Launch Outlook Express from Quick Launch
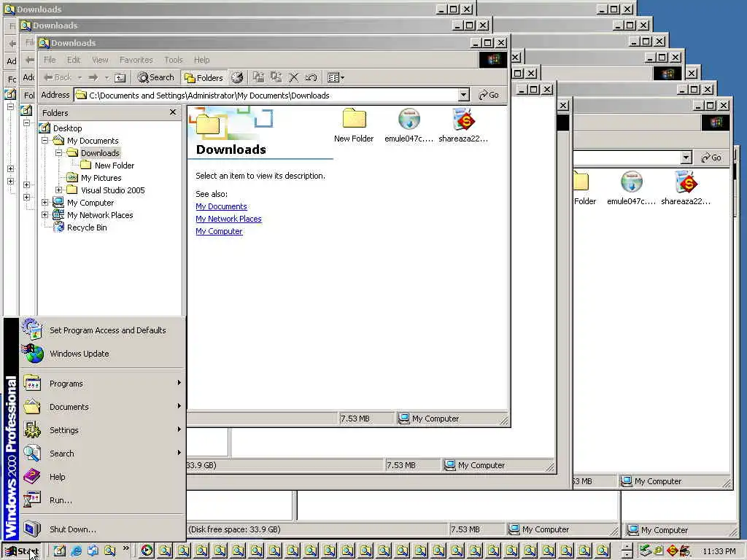Image resolution: width=747 pixels, height=560 pixels. 93,551
